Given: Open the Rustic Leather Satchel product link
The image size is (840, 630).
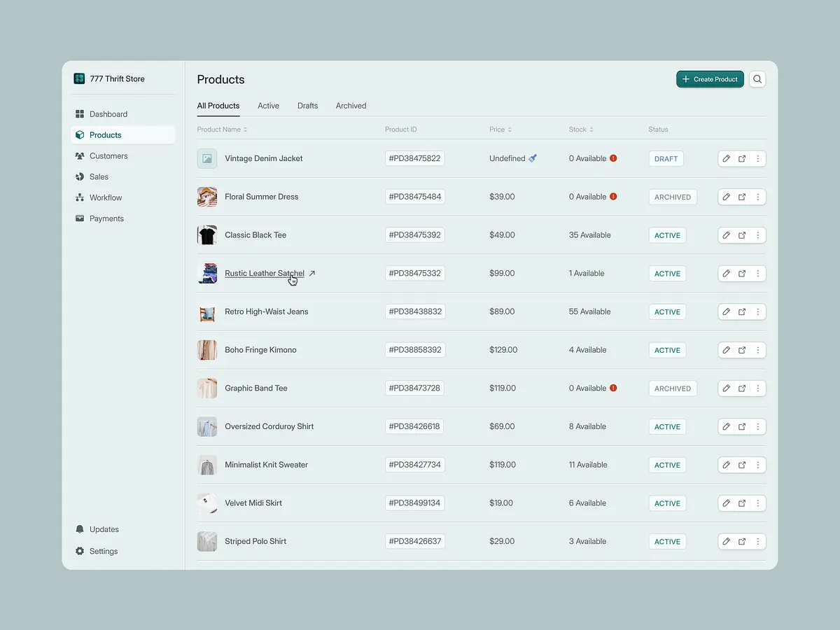Looking at the screenshot, I should (x=265, y=273).
